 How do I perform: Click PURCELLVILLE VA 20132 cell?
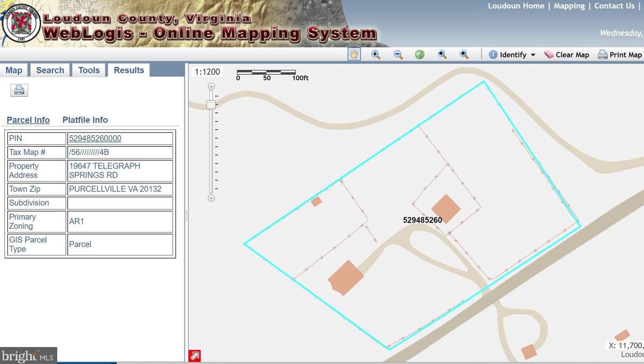point(120,189)
